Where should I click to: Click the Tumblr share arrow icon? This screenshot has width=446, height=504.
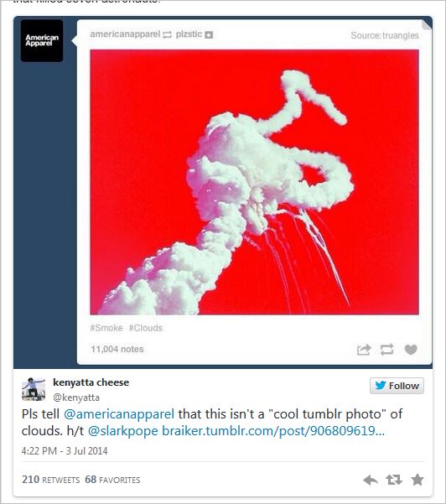point(364,350)
